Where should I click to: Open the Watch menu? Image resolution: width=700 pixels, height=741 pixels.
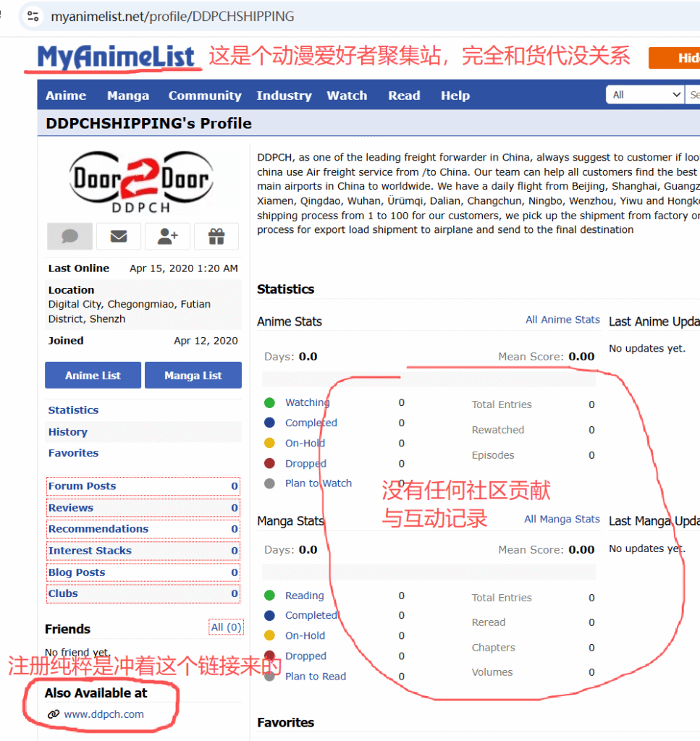pos(347,96)
